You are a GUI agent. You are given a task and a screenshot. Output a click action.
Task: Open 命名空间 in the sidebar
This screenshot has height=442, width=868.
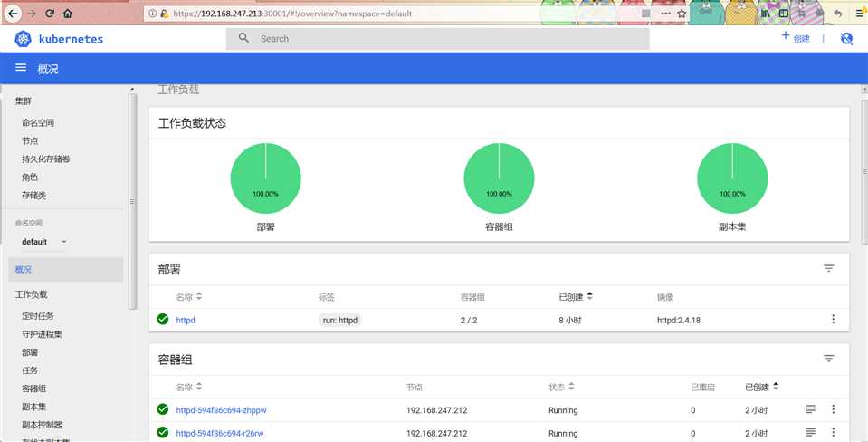[x=38, y=123]
